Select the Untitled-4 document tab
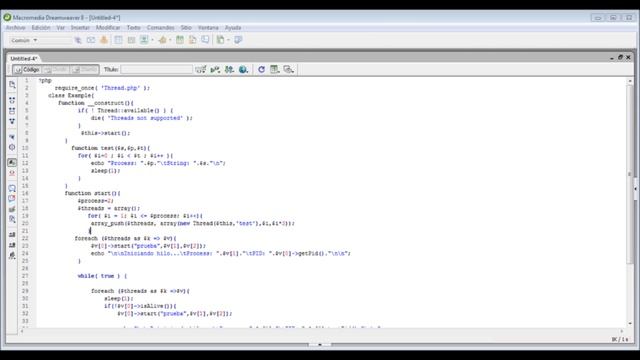 [x=23, y=58]
